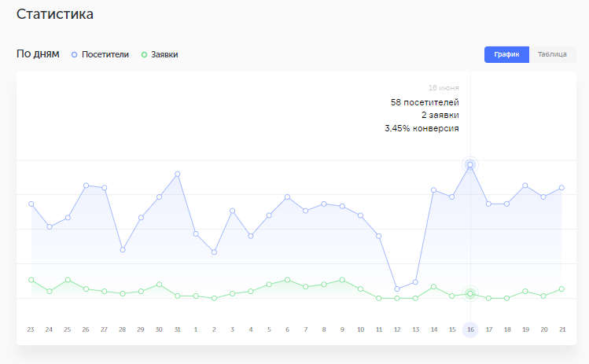Image resolution: width=589 pixels, height=364 pixels.
Task: Click the visitors data point for day 2
Action: coord(214,252)
